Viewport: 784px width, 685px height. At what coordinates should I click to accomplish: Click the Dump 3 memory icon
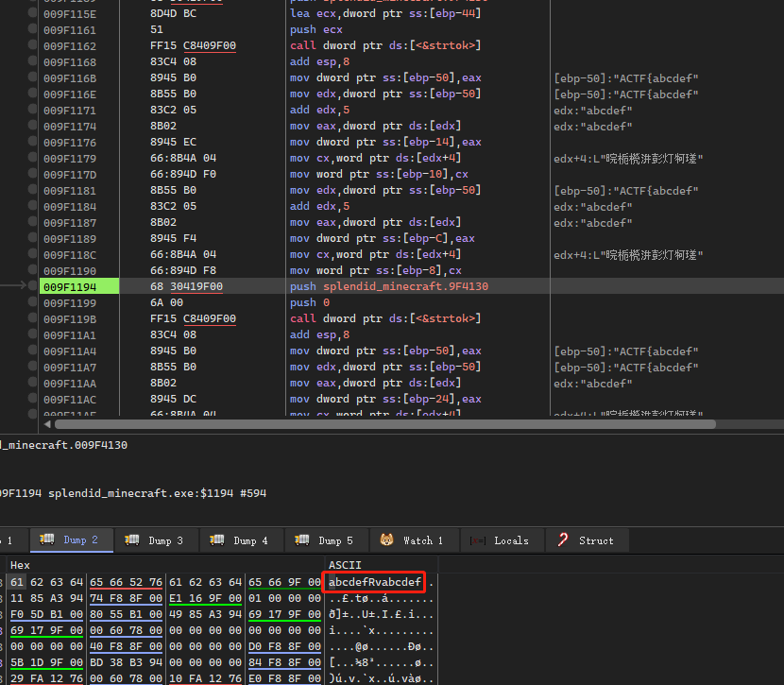pyautogui.click(x=132, y=540)
